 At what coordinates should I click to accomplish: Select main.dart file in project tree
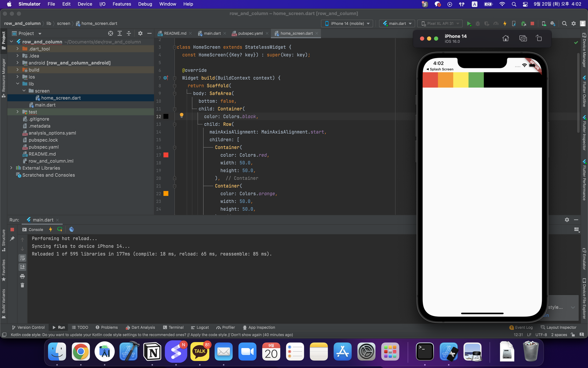pos(45,105)
